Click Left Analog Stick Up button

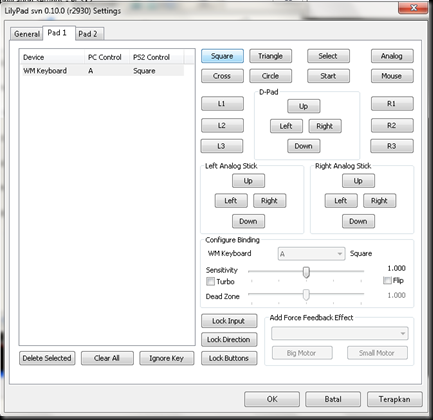248,181
